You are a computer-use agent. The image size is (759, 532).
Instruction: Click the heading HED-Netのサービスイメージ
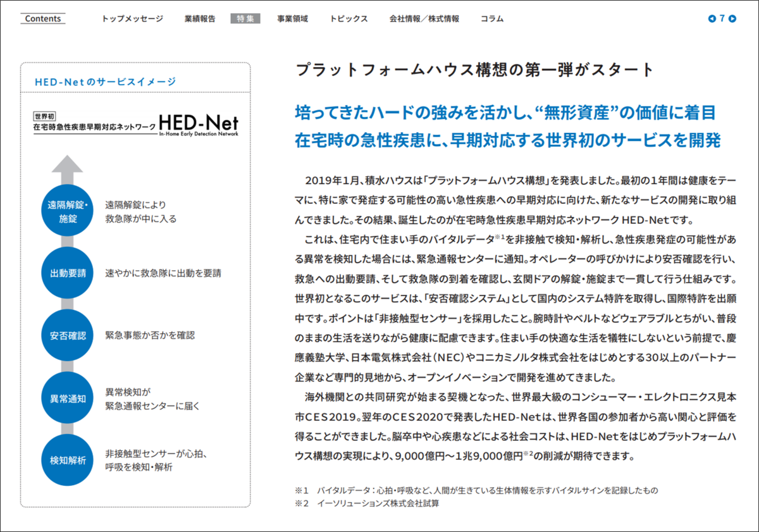[x=106, y=82]
